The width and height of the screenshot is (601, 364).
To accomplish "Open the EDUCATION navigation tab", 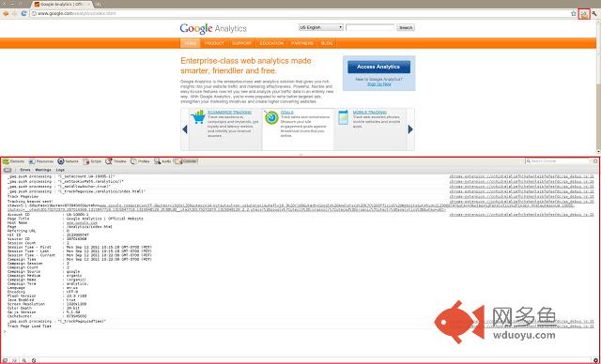I will tap(271, 43).
